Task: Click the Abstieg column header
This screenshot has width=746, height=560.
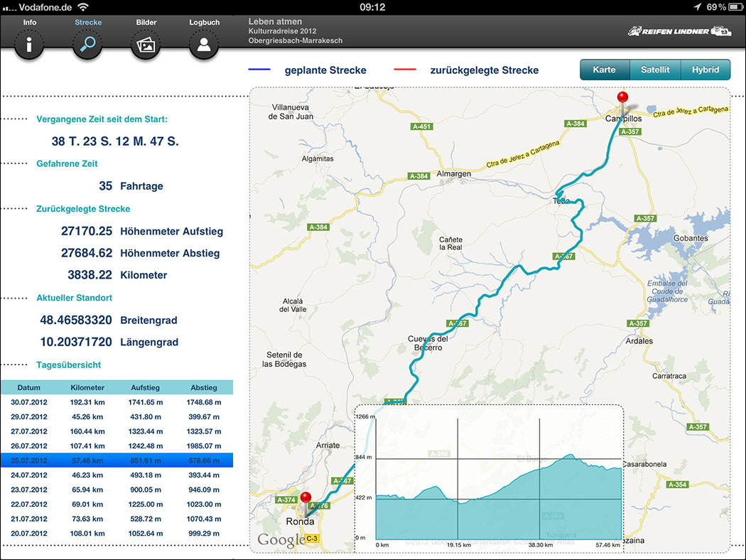Action: point(204,387)
